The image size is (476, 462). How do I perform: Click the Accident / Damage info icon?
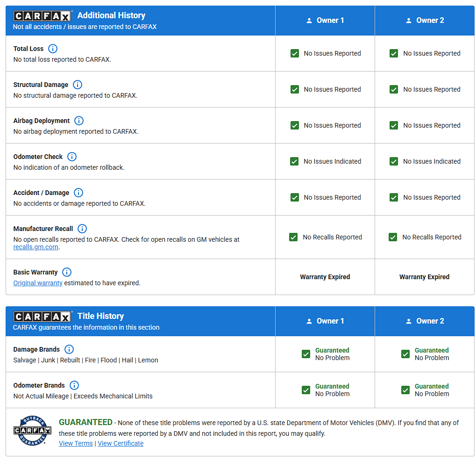coord(78,193)
